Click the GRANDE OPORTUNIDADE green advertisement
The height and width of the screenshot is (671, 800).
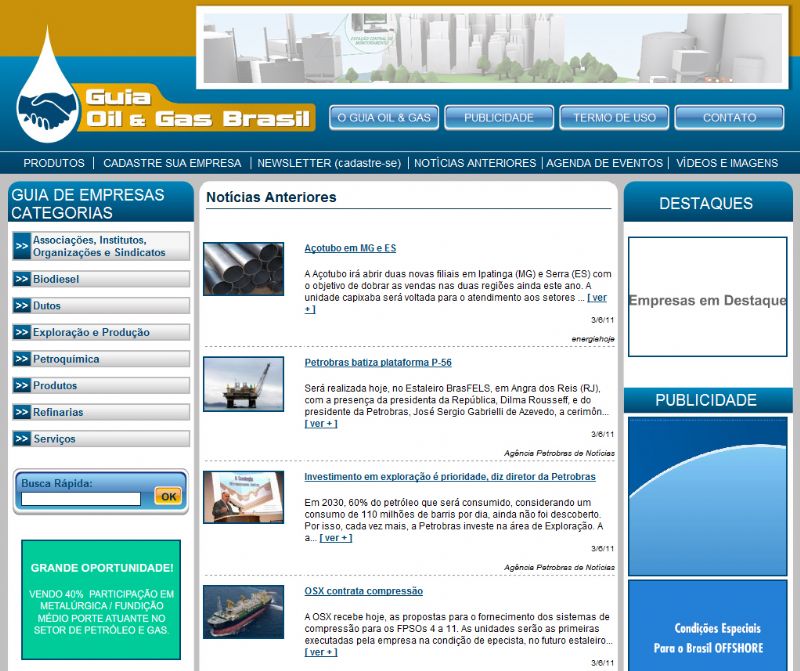coord(101,600)
